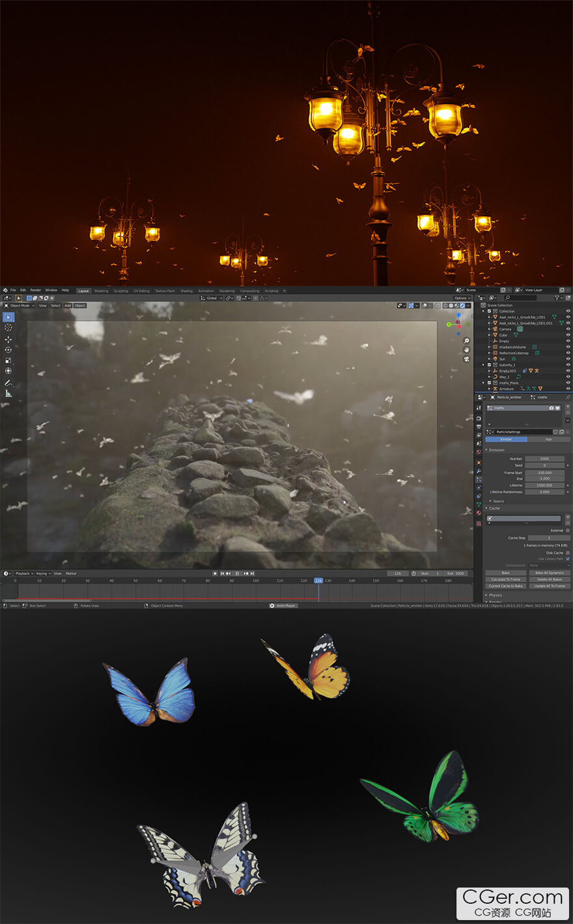Viewport: 573px width, 924px height.
Task: Switch to the Animation workspace tab
Action: (x=206, y=291)
